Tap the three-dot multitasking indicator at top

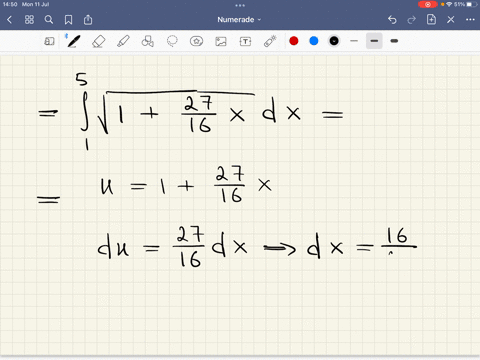pos(240,5)
